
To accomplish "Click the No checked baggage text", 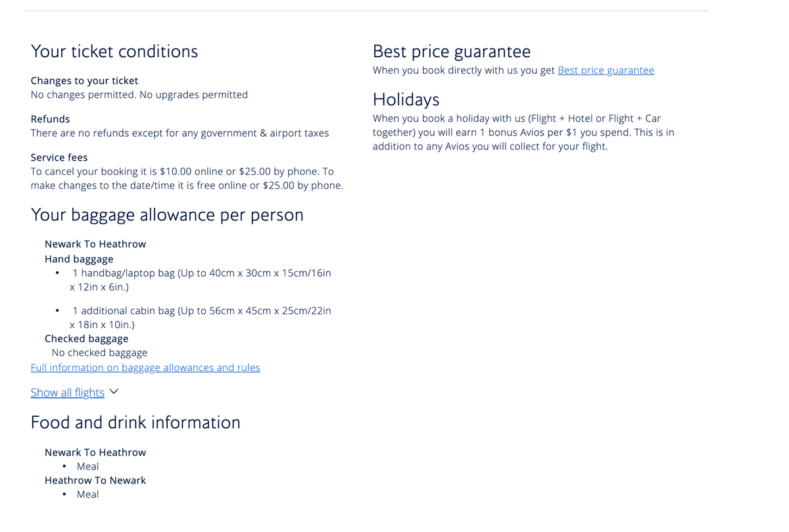I will pyautogui.click(x=99, y=352).
